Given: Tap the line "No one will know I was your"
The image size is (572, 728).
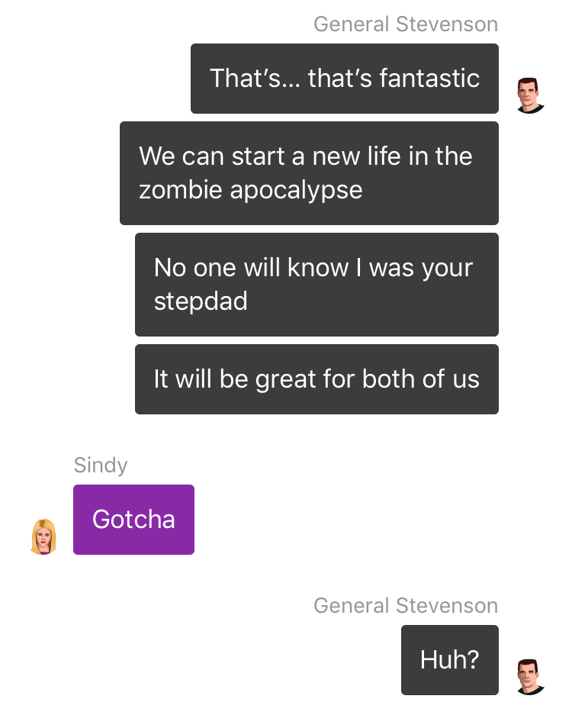Looking at the screenshot, I should click(x=313, y=268).
